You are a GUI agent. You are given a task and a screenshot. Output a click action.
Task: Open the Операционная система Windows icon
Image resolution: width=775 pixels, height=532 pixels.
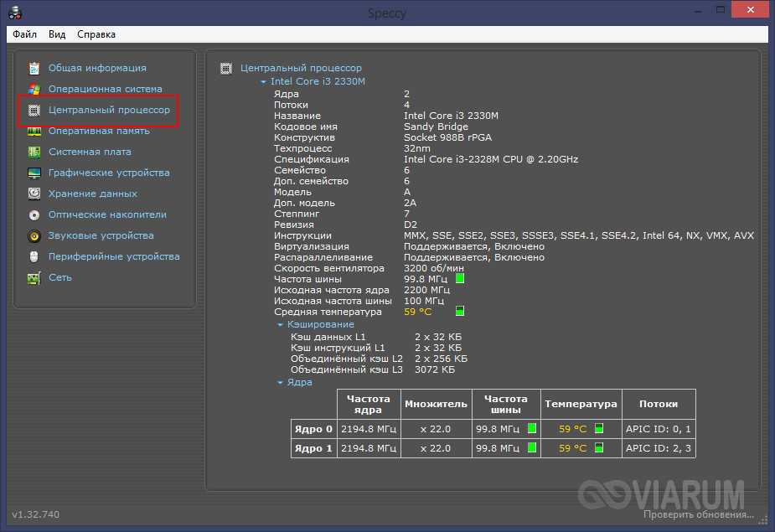click(x=34, y=89)
